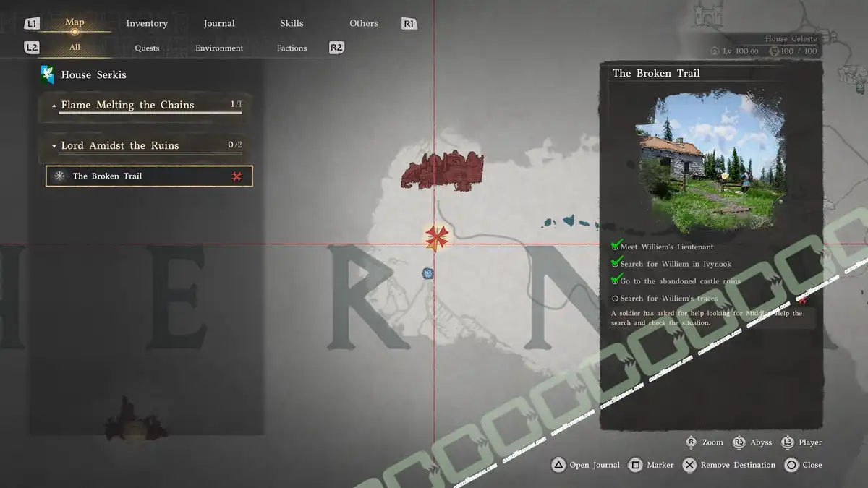Screen dimensions: 868x488
Task: Click the blue waypoint icon on map
Action: point(428,273)
